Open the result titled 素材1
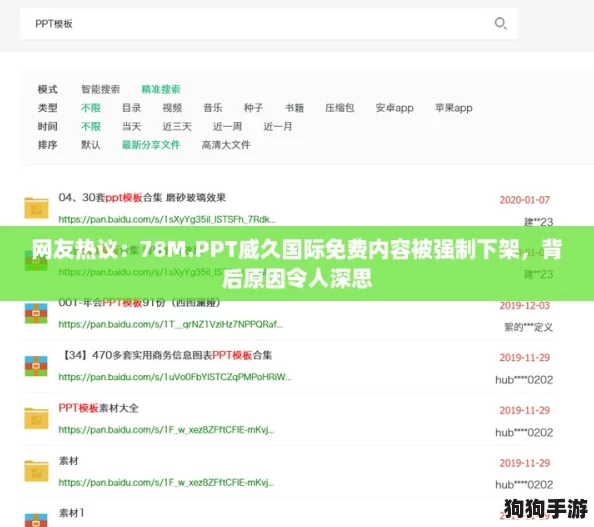 (x=72, y=513)
